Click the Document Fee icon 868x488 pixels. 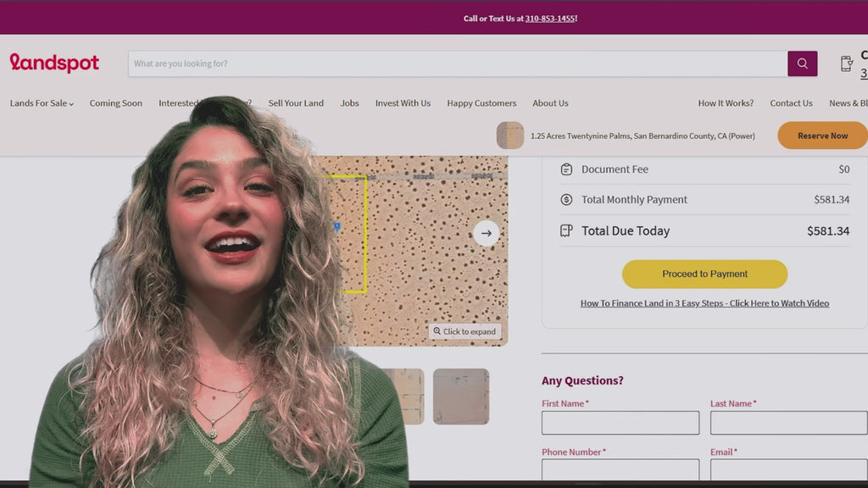point(566,169)
